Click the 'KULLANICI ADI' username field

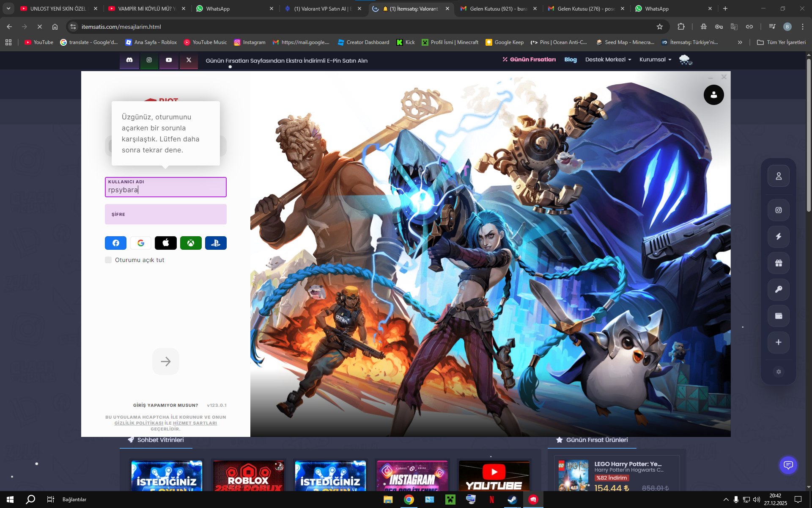point(166,187)
